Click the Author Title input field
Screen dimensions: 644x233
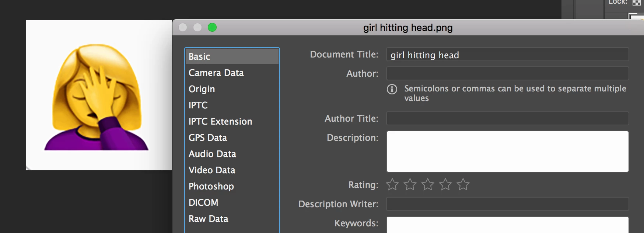pyautogui.click(x=507, y=118)
